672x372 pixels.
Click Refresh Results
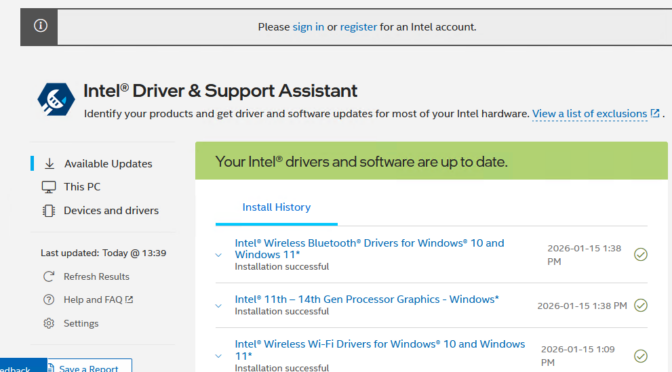tap(96, 277)
